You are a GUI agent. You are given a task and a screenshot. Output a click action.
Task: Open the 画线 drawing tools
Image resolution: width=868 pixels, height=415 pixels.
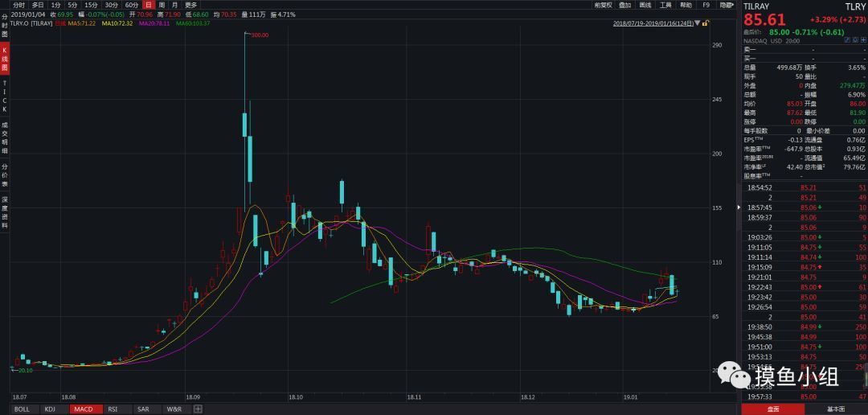pos(645,5)
